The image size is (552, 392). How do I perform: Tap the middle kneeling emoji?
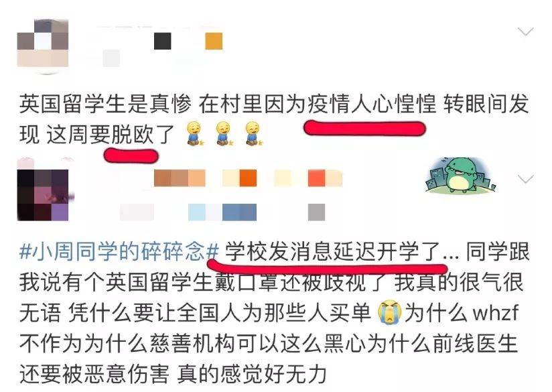click(224, 133)
